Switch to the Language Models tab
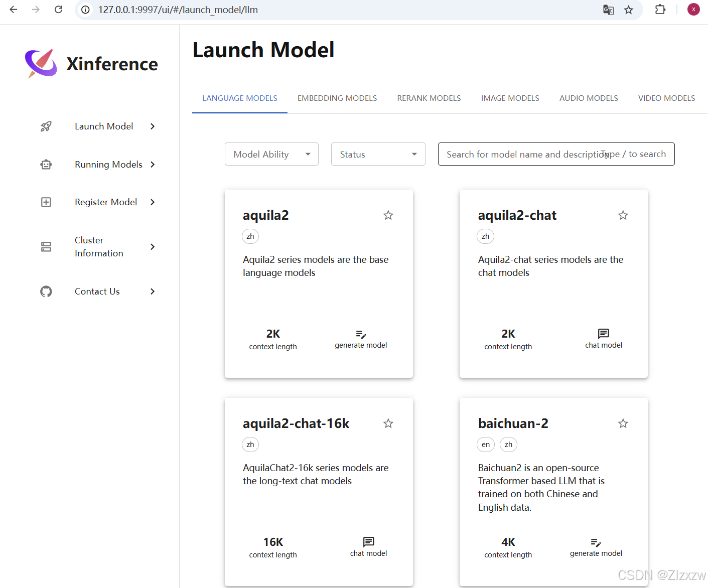Viewport: 708px width, 588px height. coord(240,98)
